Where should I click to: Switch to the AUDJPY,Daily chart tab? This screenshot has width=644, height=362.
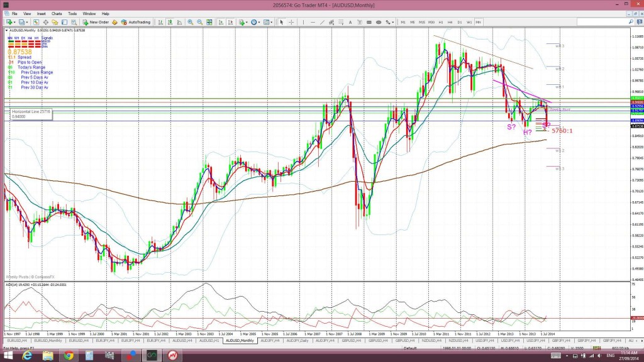pyautogui.click(x=297, y=341)
